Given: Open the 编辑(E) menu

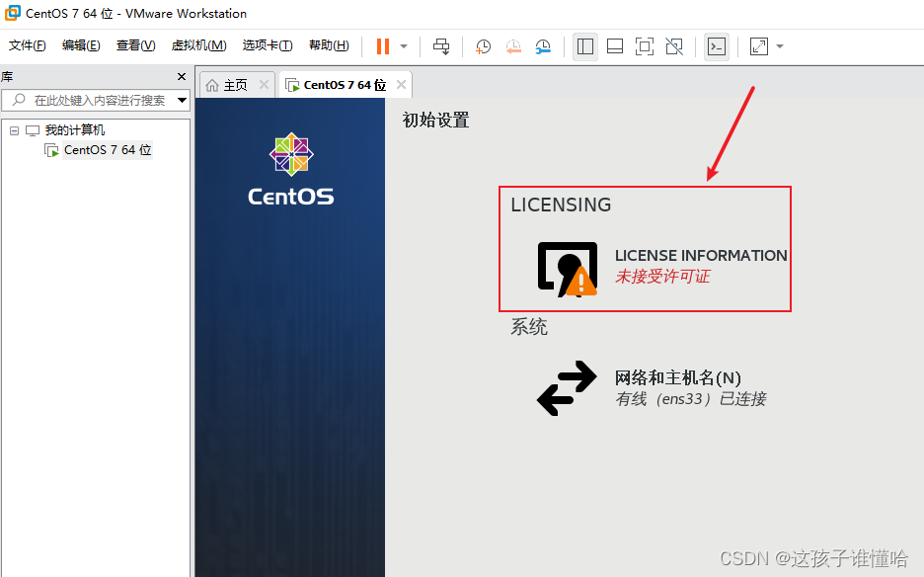Looking at the screenshot, I should (81, 45).
